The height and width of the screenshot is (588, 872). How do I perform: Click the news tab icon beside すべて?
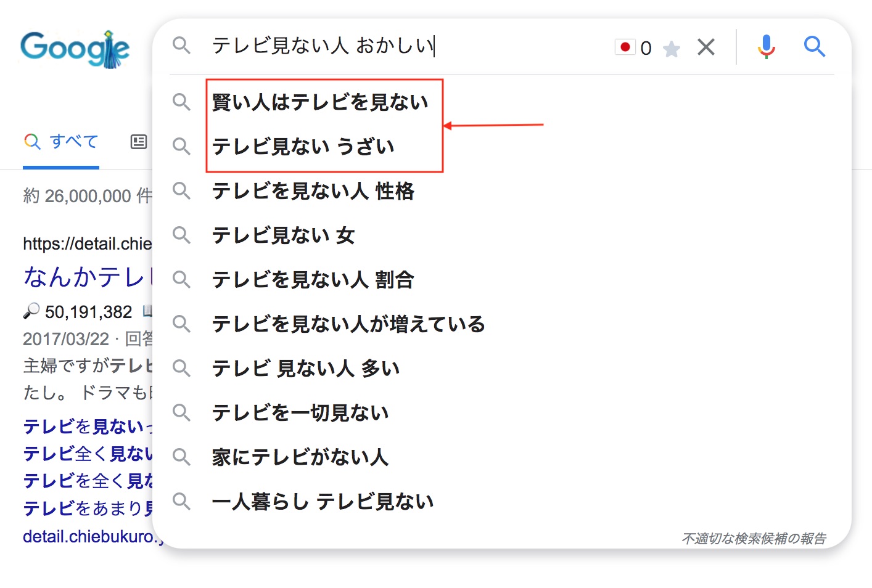139,142
